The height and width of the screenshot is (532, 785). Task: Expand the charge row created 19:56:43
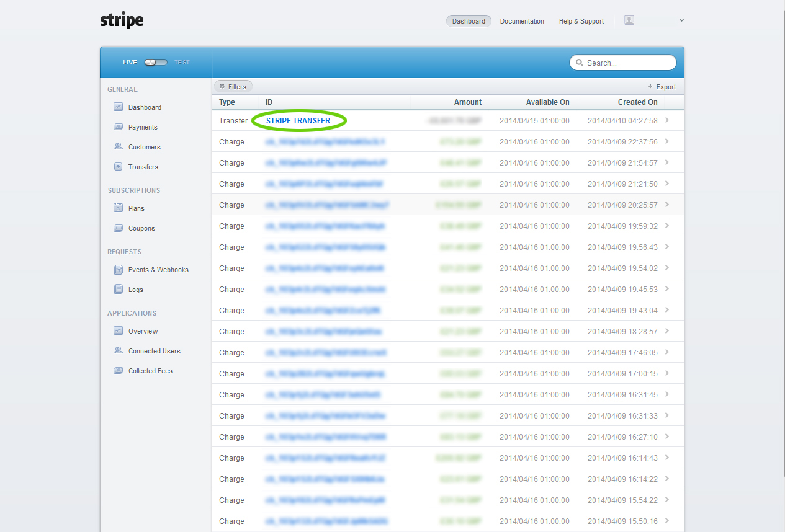tap(667, 247)
